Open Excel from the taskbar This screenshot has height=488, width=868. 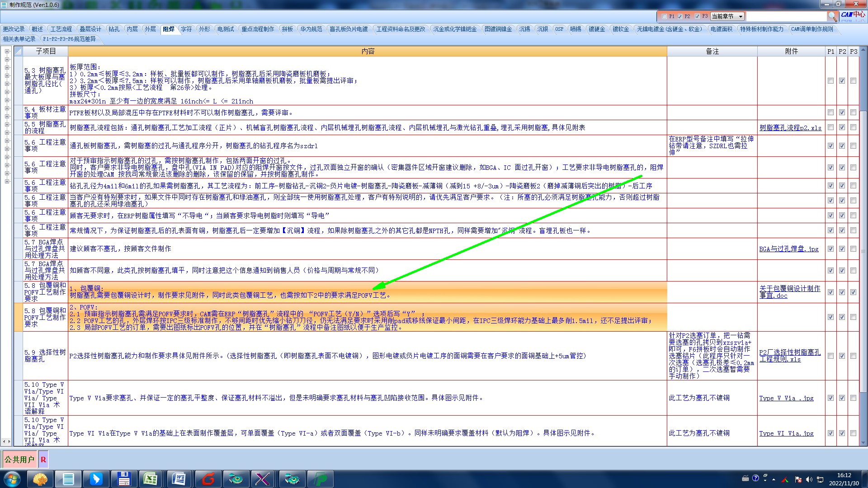pos(150,479)
